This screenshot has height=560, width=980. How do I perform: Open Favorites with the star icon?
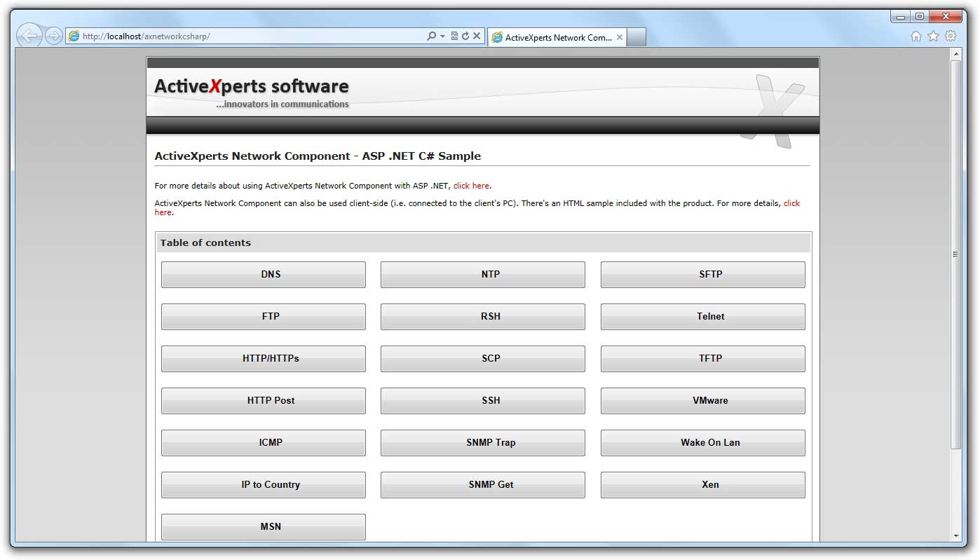click(933, 36)
